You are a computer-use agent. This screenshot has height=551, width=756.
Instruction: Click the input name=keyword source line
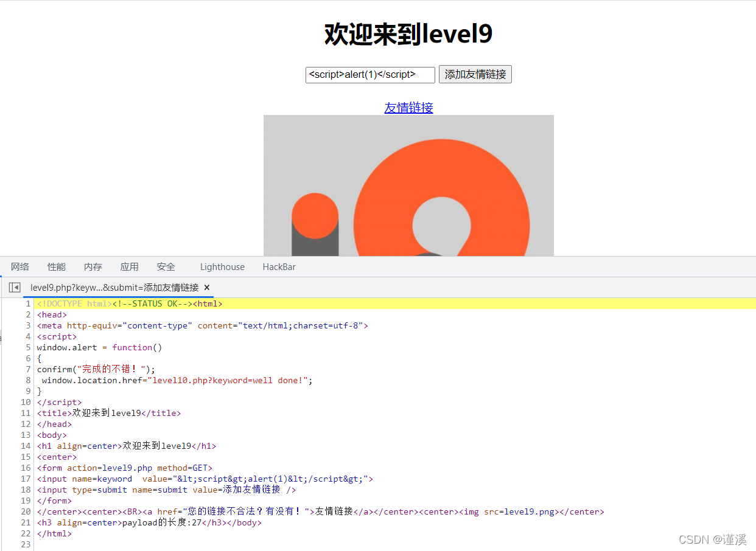tap(205, 479)
